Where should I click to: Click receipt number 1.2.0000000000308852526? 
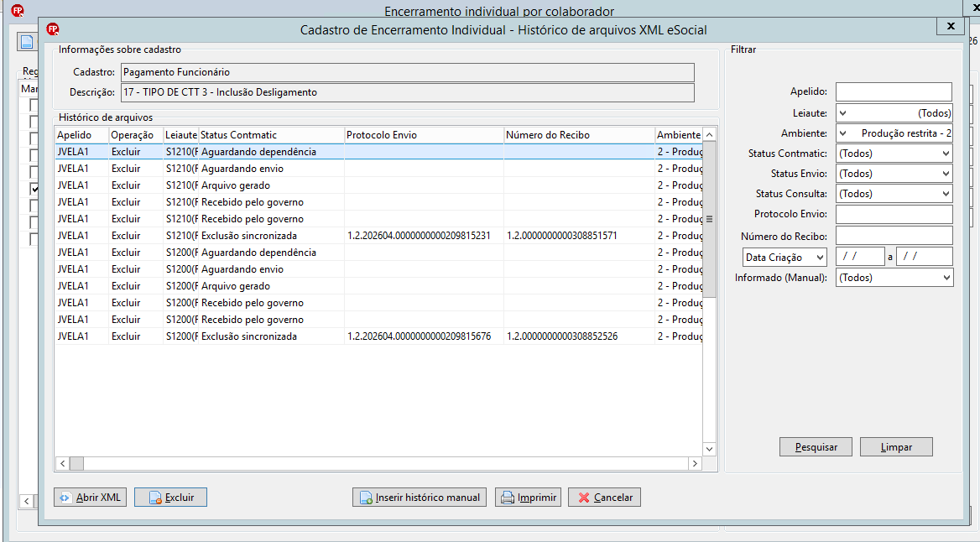(x=562, y=336)
